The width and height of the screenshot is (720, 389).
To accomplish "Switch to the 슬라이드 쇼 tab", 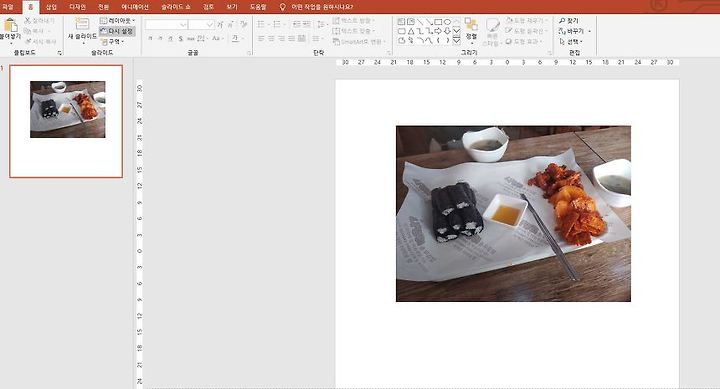I will [176, 7].
